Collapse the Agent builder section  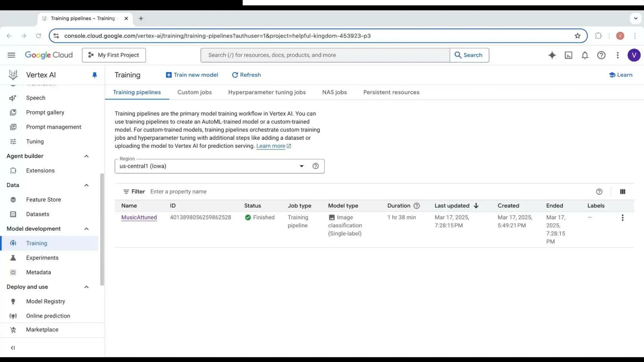[x=86, y=156]
